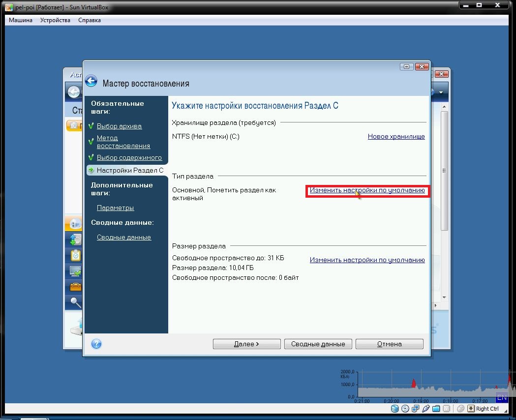Click the Далее > button
Viewport: 516px width, 420px height.
point(246,344)
